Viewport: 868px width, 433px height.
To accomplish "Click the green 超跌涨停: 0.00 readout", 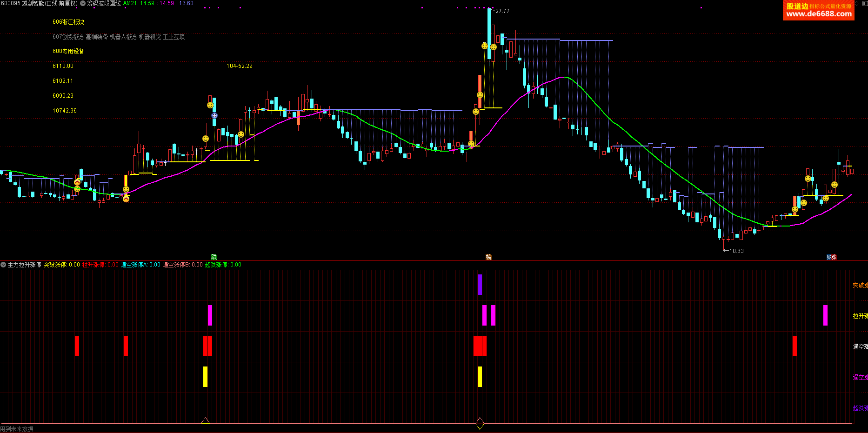I will coord(223,265).
